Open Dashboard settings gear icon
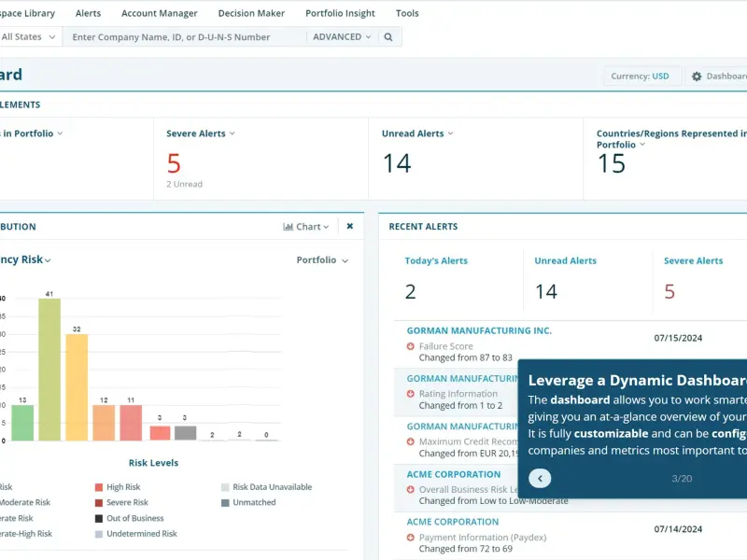This screenshot has height=560, width=747. click(x=697, y=77)
